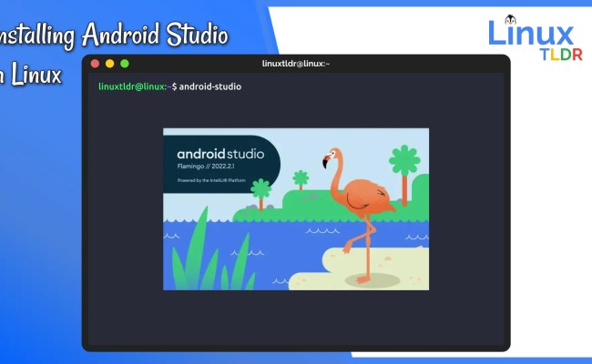Click 'Powered by the IntelliJ Platform' text
Screen dimensions: 592x364
pos(211,180)
